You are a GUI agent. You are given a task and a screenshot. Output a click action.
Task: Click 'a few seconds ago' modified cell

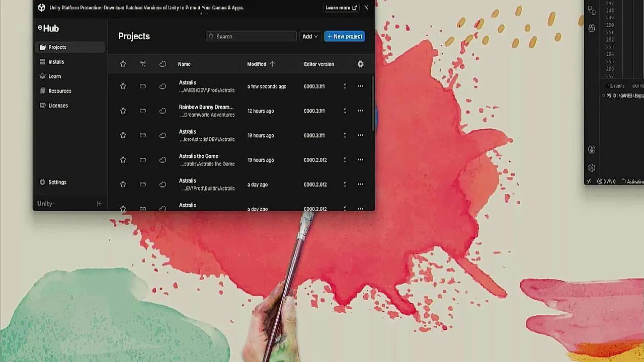[267, 86]
